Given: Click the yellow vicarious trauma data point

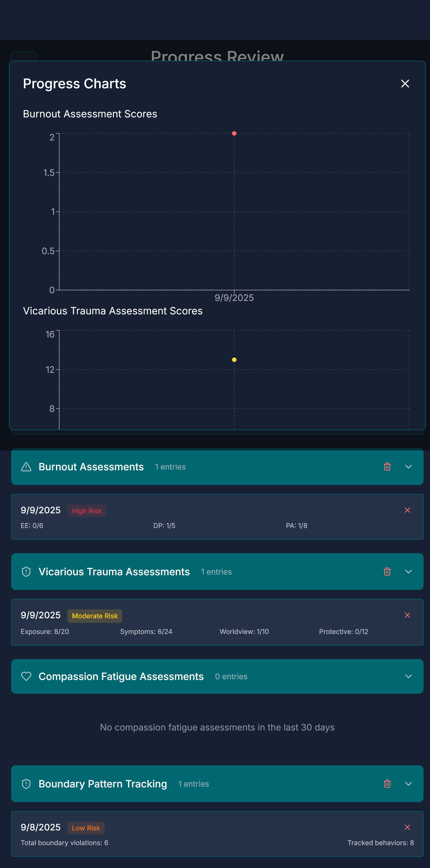Looking at the screenshot, I should [x=234, y=360].
